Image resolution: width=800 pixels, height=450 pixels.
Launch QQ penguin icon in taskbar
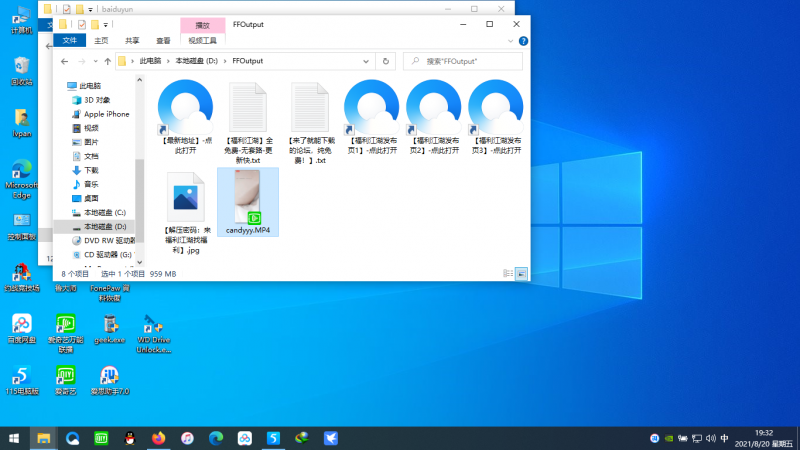(129, 438)
